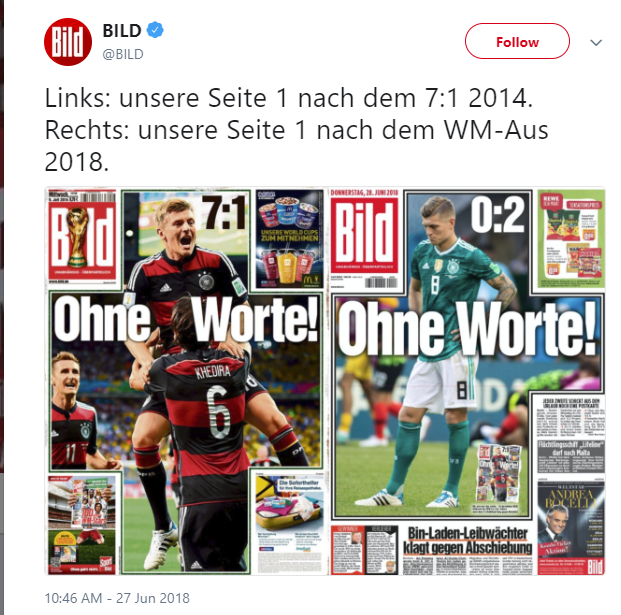Click the REWE ad on right cover
The height and width of the screenshot is (615, 621).
click(x=571, y=239)
